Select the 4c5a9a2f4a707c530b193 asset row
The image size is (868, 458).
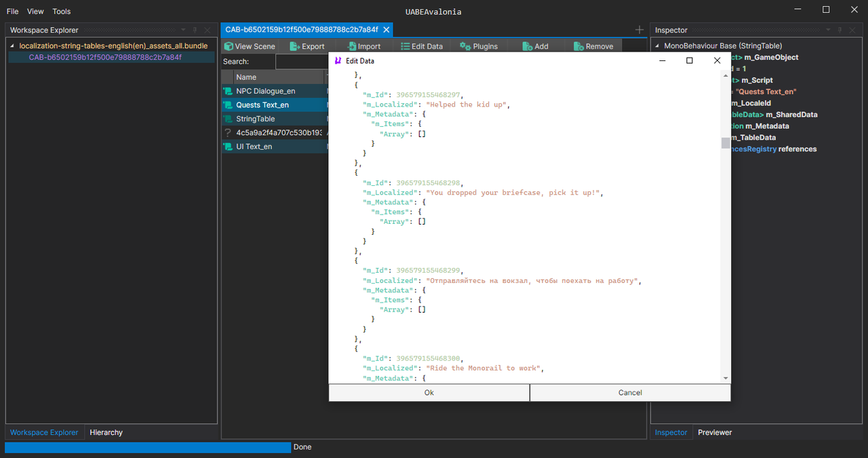pyautogui.click(x=275, y=133)
